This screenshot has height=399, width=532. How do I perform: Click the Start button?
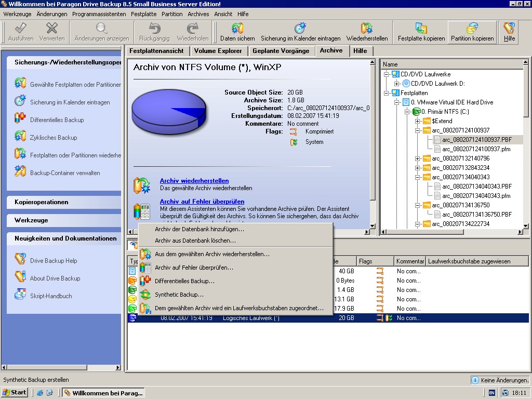tap(14, 393)
